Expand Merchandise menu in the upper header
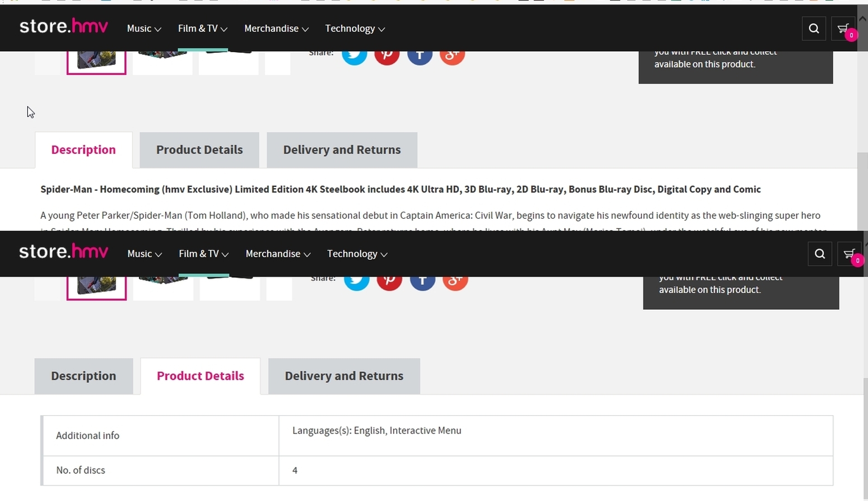 [x=276, y=28]
